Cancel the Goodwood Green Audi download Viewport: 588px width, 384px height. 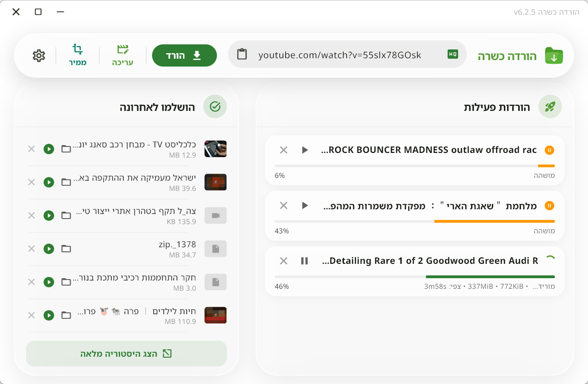[x=284, y=261]
